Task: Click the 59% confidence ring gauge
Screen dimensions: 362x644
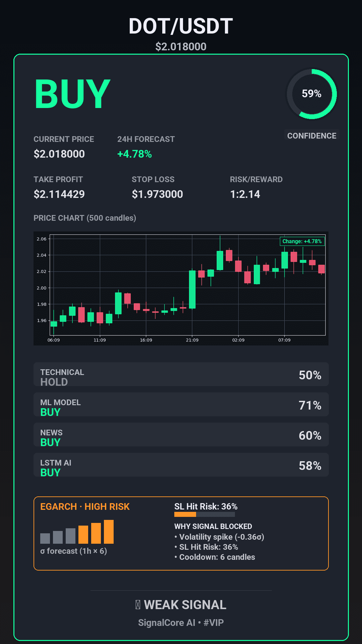Action: tap(311, 94)
